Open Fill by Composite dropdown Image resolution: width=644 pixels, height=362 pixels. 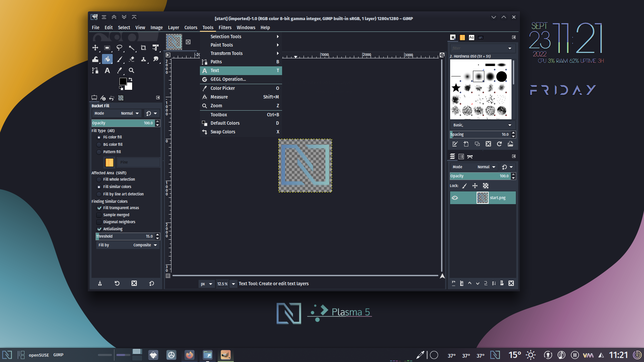point(127,245)
